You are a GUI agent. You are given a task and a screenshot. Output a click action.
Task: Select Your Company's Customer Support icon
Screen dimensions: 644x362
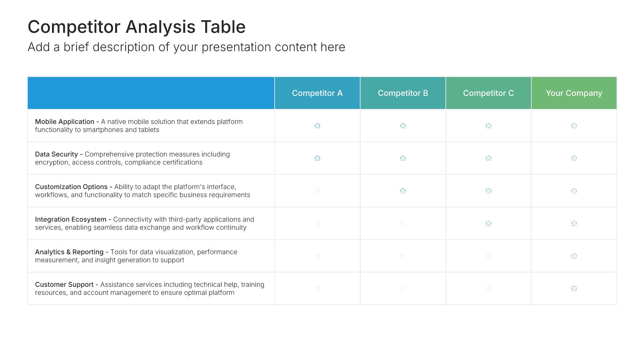click(x=574, y=288)
